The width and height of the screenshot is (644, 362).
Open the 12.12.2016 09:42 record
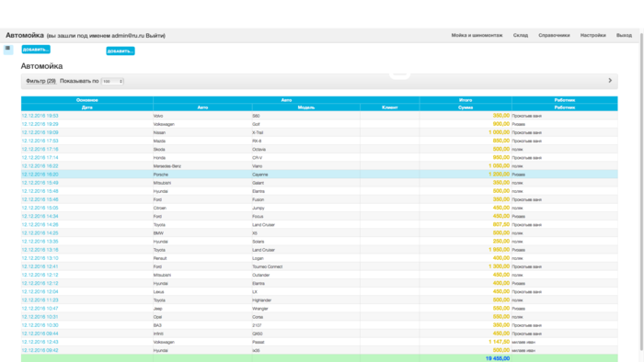[x=40, y=351]
